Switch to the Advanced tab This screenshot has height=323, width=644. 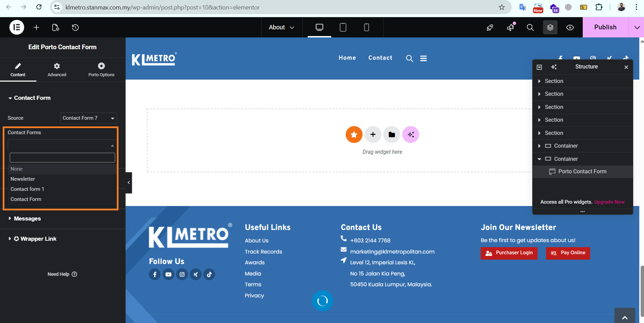pyautogui.click(x=57, y=69)
